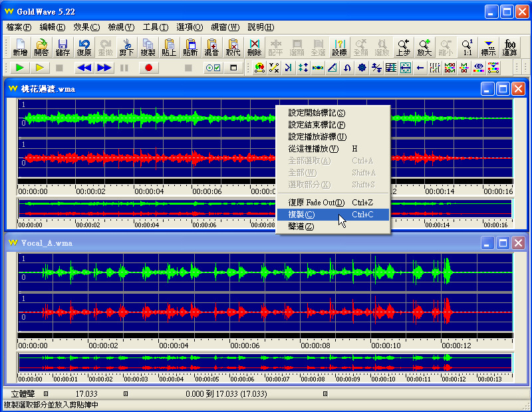Open the 選項 (Options) menu
The width and height of the screenshot is (532, 412).
[x=190, y=27]
